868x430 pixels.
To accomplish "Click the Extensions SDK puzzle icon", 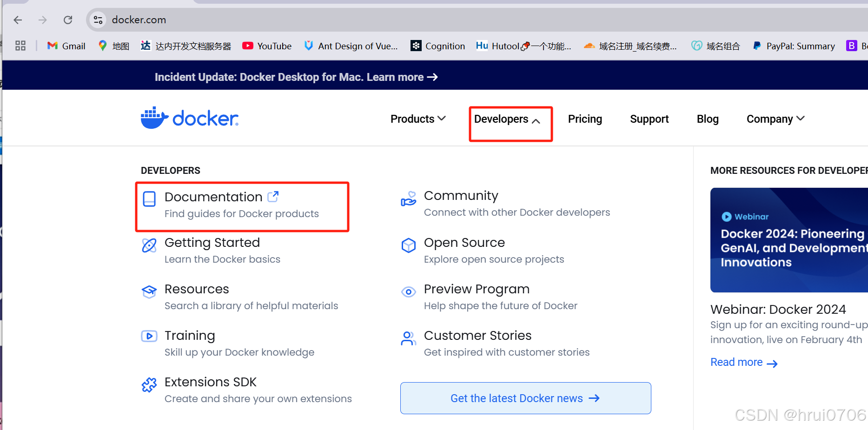I will click(149, 384).
